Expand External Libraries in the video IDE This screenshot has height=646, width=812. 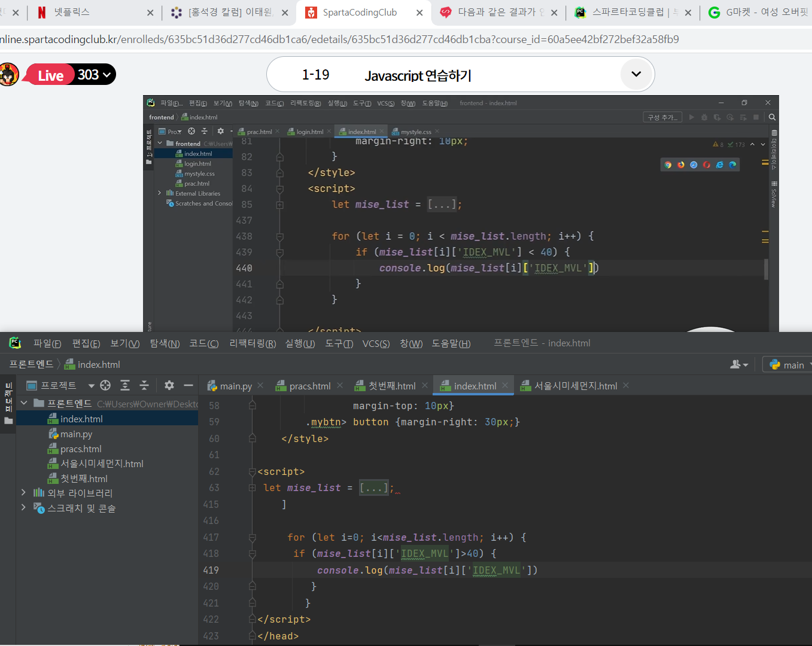(160, 193)
